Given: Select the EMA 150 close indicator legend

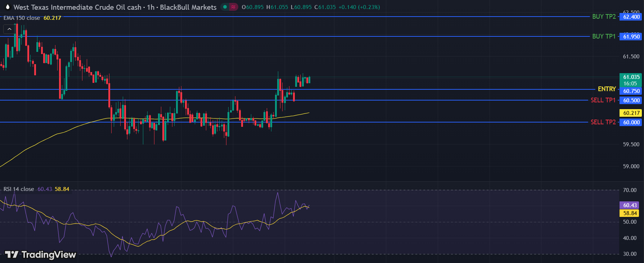Looking at the screenshot, I should pyautogui.click(x=22, y=18).
